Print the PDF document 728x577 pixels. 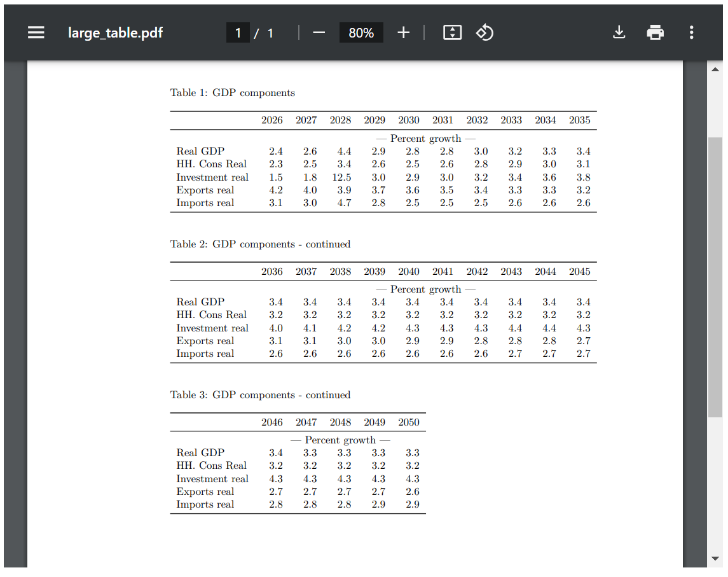click(x=655, y=32)
